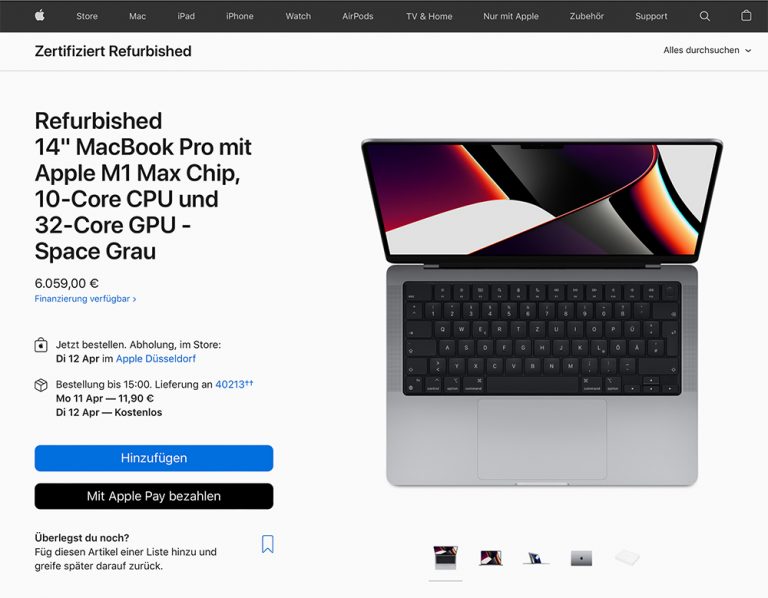Select the first top-view laptop thumbnail
This screenshot has height=598, width=768.
(445, 557)
